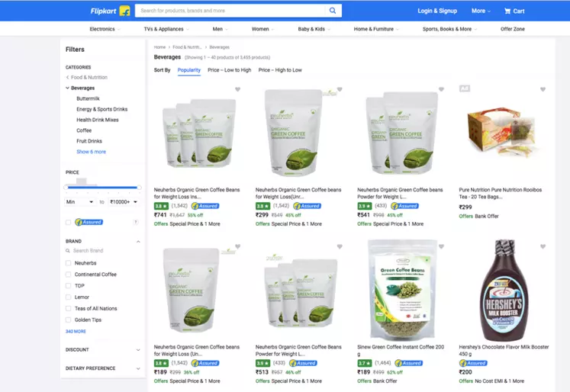Select the Coffee category
The width and height of the screenshot is (570, 392).
point(84,130)
